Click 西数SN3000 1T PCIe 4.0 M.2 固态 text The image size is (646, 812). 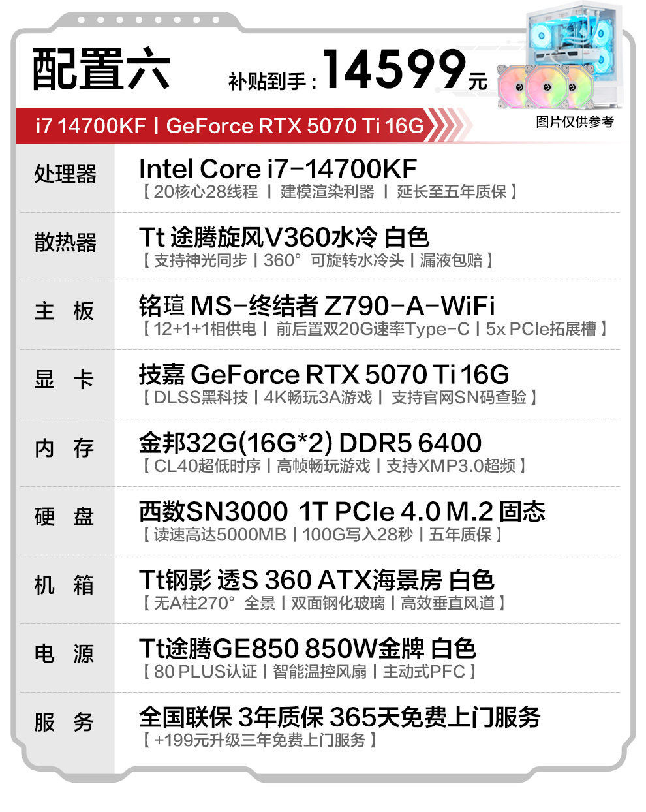pos(342,512)
